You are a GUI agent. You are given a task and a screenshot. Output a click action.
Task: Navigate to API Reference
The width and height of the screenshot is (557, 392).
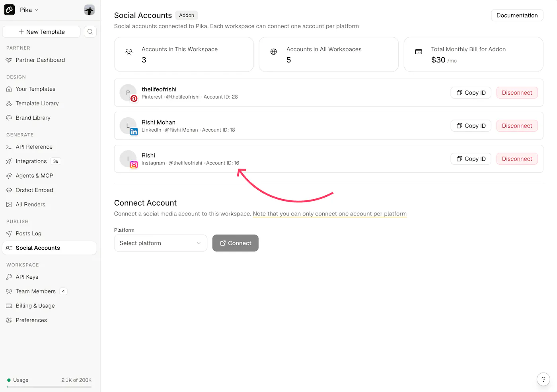34,147
